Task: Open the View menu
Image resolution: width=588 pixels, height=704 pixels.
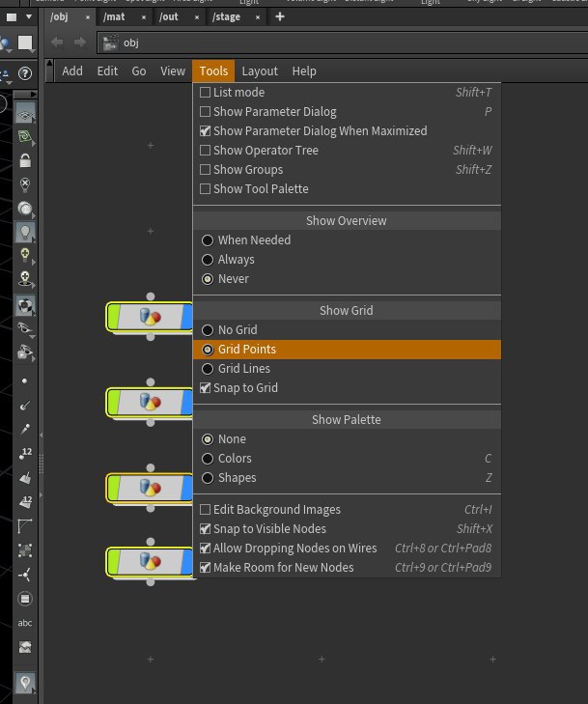Action: 173,70
